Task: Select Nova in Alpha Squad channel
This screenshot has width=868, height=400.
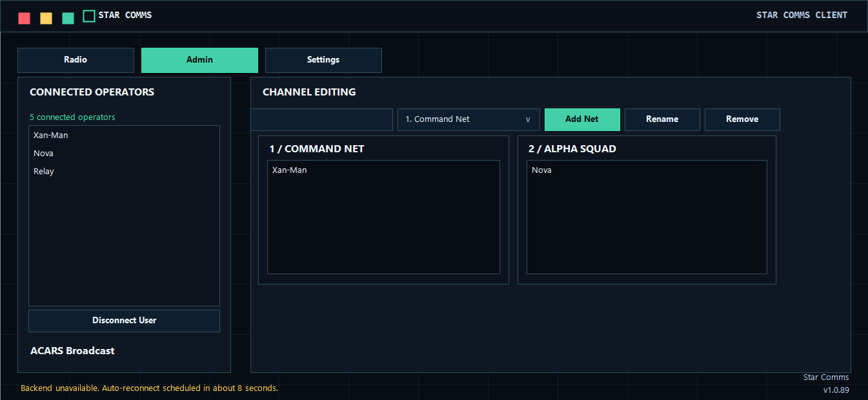Action: click(x=647, y=170)
